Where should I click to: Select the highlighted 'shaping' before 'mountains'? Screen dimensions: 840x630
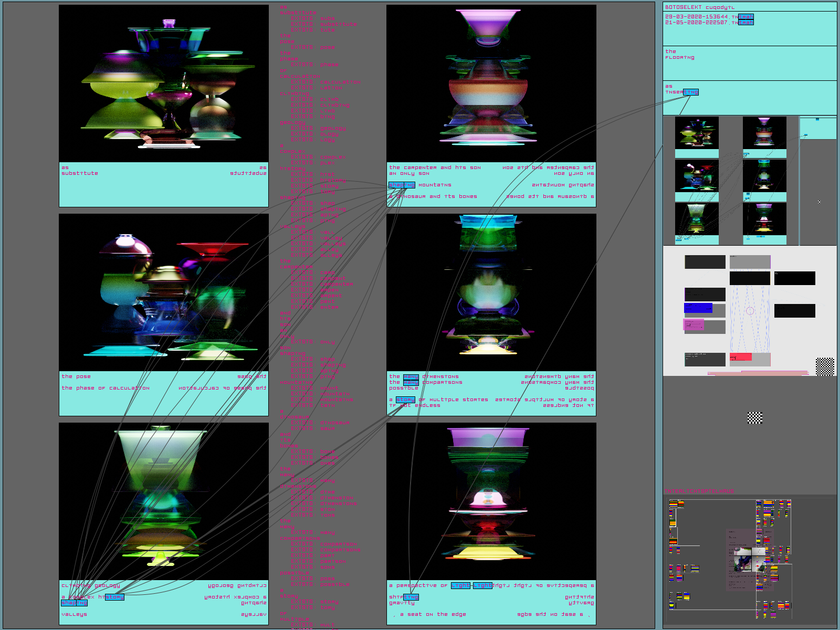(x=402, y=185)
